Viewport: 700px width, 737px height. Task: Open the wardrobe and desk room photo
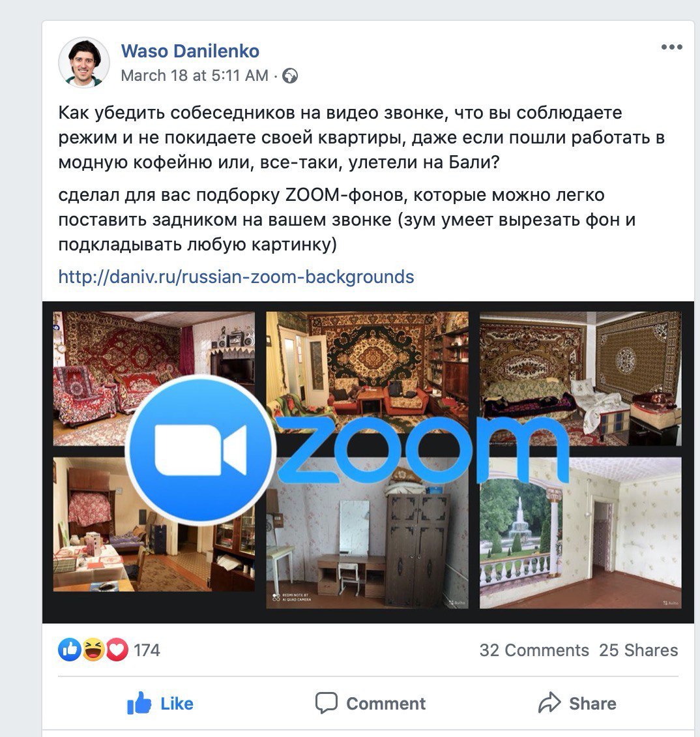pos(368,533)
